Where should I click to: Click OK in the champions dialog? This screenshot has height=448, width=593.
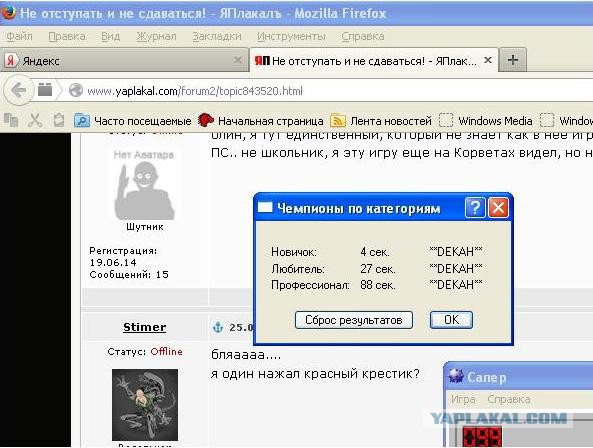451,320
